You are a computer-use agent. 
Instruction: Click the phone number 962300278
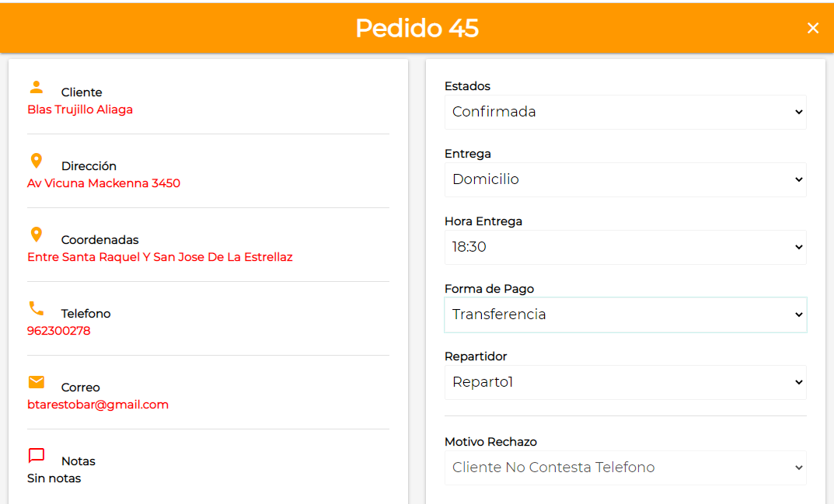[x=59, y=331]
